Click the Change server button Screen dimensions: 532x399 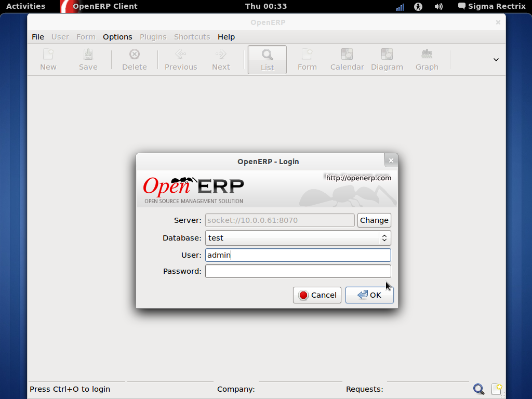[374, 220]
